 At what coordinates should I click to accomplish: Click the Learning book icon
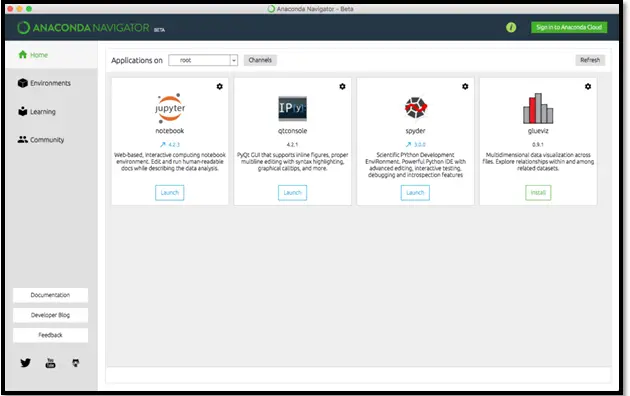click(22, 111)
